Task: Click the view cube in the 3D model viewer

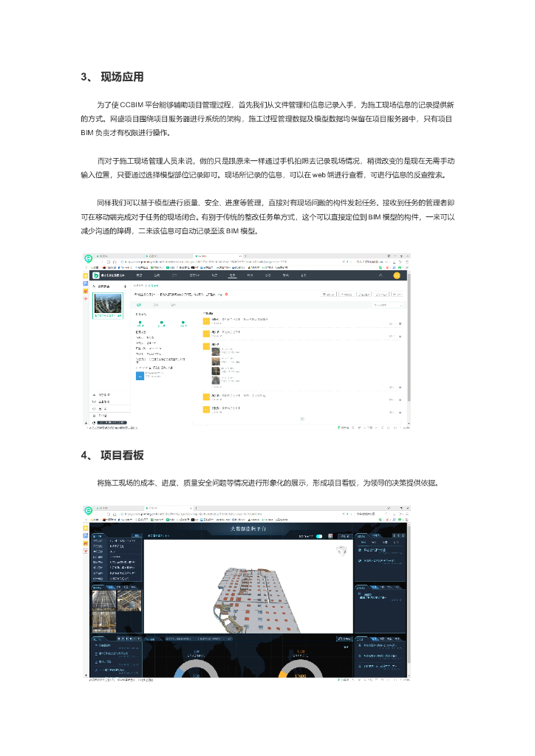Action: [341, 551]
